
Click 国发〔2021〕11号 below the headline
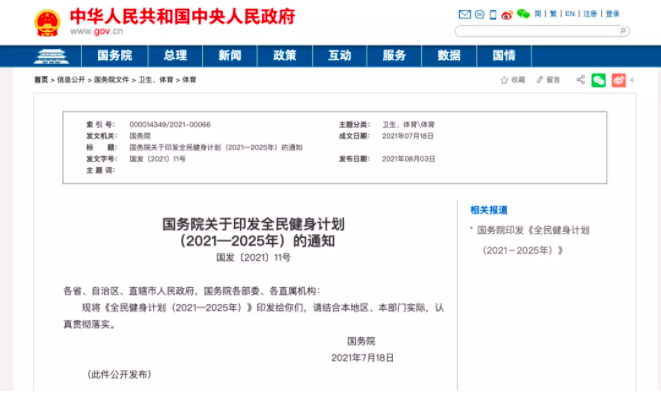point(253,257)
